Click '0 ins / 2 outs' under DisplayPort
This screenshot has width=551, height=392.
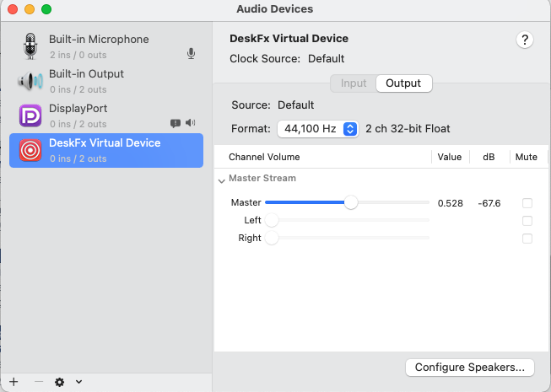tap(78, 124)
